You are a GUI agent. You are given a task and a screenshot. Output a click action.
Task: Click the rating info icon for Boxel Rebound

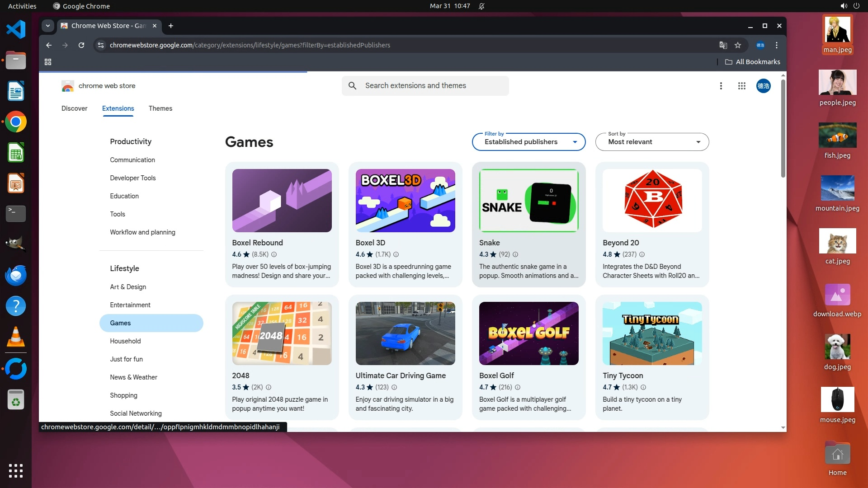(x=274, y=254)
